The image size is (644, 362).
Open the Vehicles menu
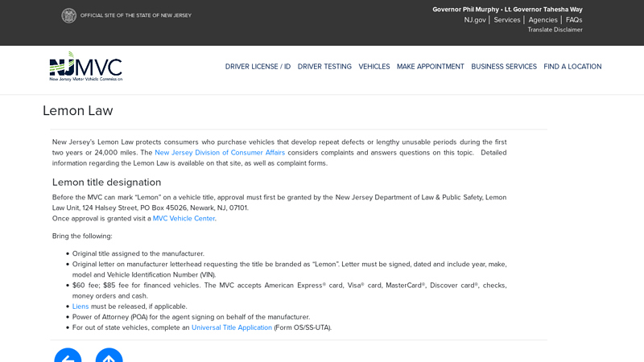point(374,67)
